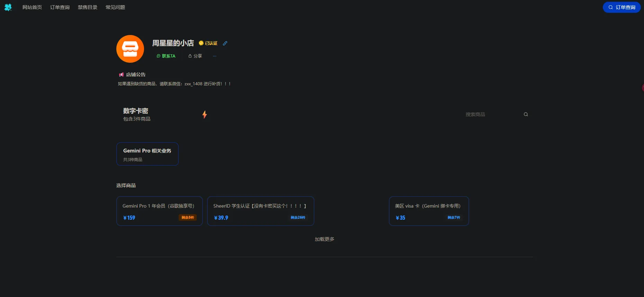Viewport: 644px width, 297px height.
Task: Open 订单查询 text link in navigation bar
Action: pyautogui.click(x=60, y=7)
